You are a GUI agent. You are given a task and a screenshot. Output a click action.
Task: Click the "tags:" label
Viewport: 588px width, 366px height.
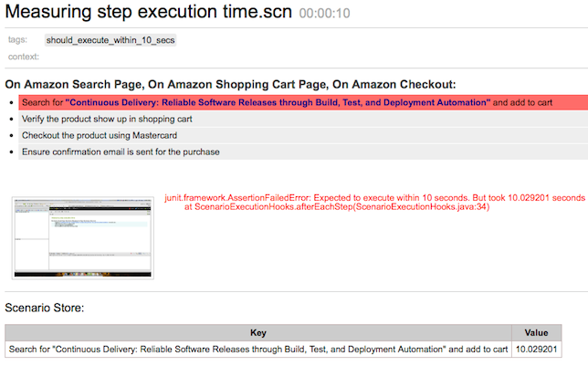click(17, 40)
